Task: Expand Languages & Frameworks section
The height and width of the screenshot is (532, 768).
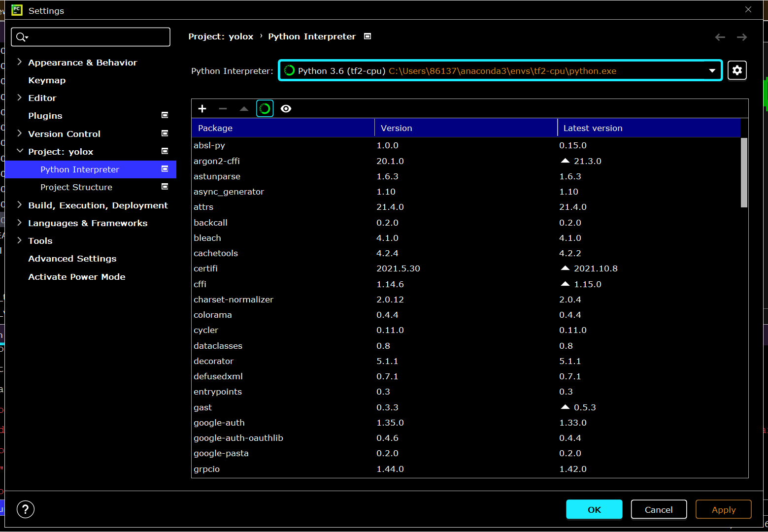Action: pyautogui.click(x=19, y=223)
